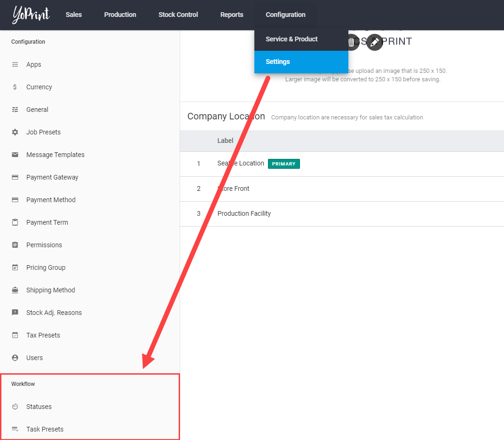
Task: Click the Pricing Group icon
Action: [x=15, y=267]
